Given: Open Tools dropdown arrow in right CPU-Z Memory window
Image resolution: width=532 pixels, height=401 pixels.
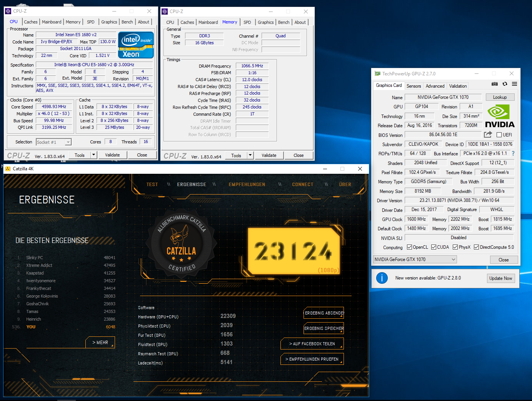Looking at the screenshot, I should [250, 155].
